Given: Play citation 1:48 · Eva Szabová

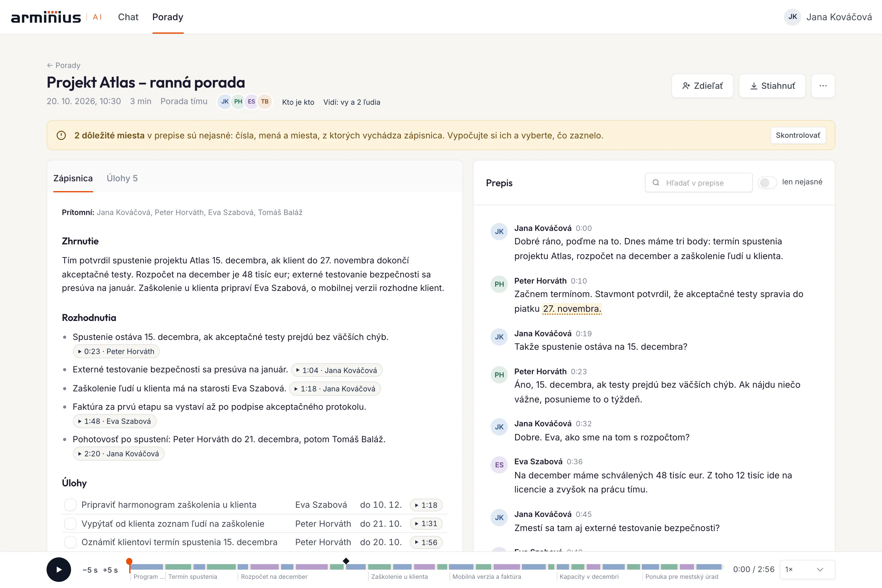Looking at the screenshot, I should click(x=114, y=421).
